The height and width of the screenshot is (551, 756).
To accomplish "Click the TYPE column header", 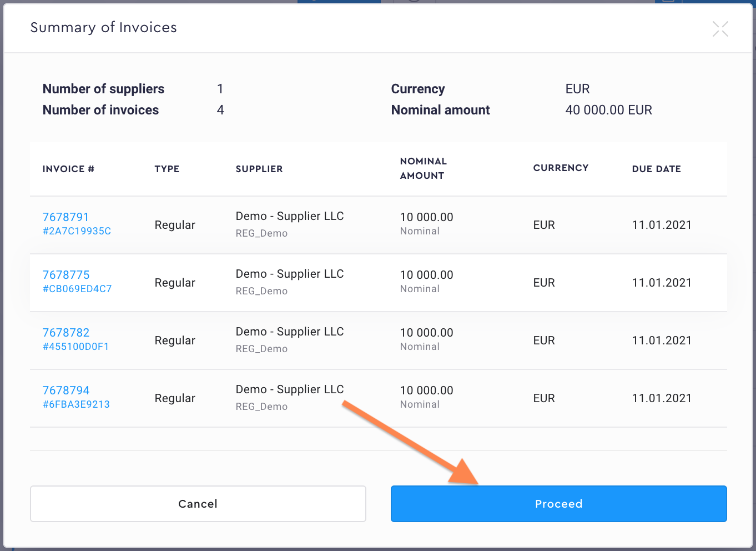I will click(x=167, y=169).
